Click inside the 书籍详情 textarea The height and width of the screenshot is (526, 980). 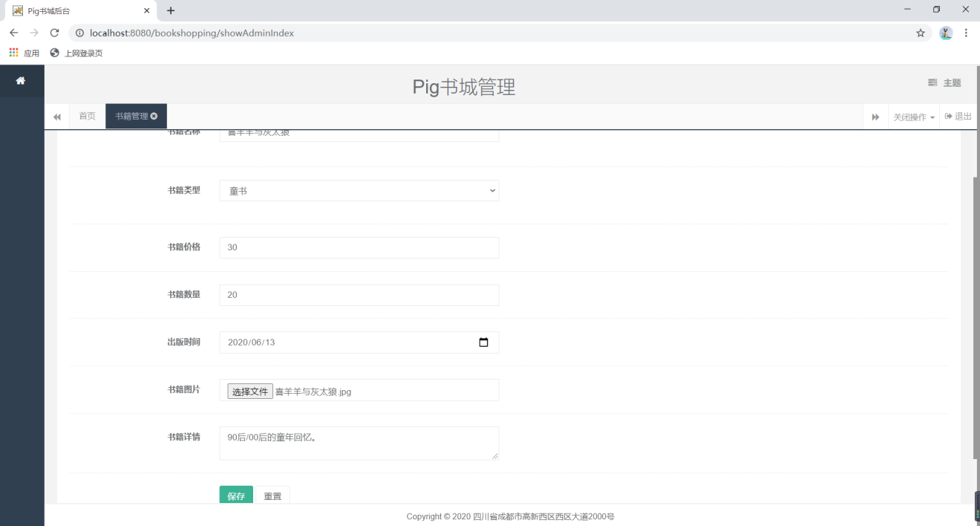pyautogui.click(x=359, y=444)
